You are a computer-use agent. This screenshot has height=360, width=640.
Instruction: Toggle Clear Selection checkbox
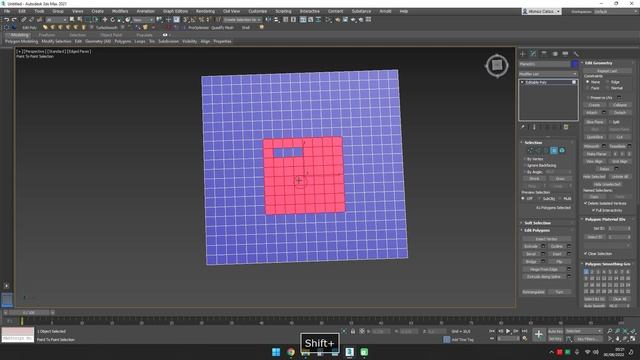[586, 253]
